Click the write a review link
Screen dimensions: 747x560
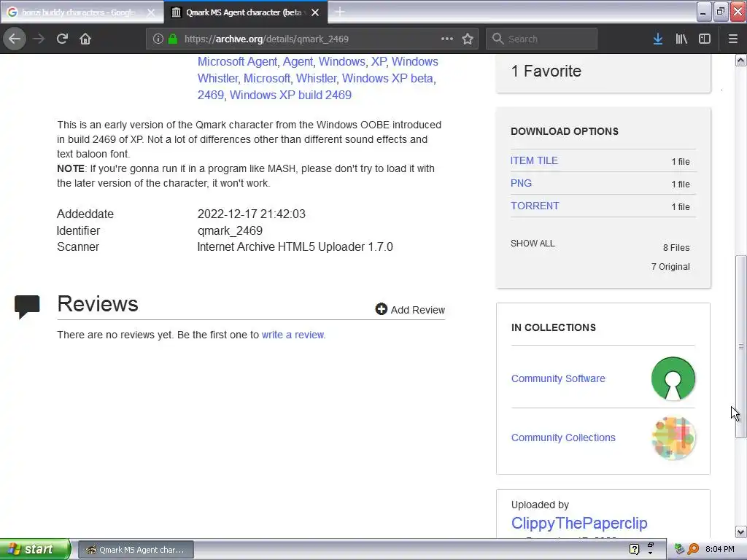(293, 335)
